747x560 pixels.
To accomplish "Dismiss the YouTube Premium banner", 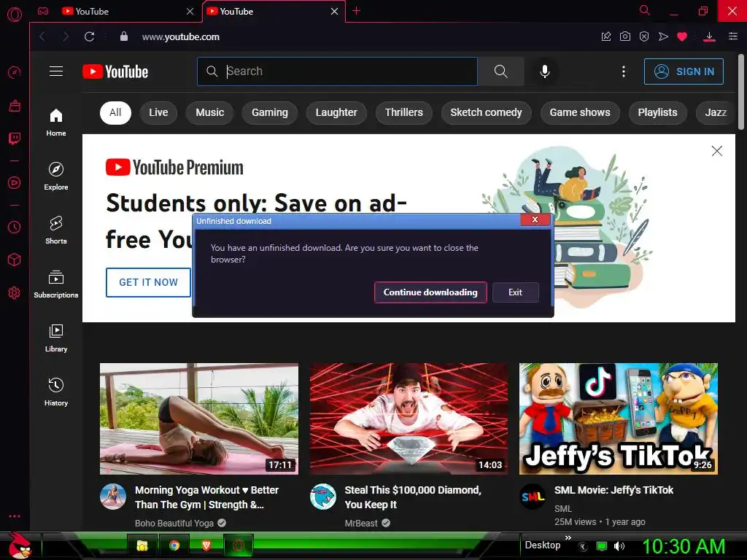I will pyautogui.click(x=716, y=151).
